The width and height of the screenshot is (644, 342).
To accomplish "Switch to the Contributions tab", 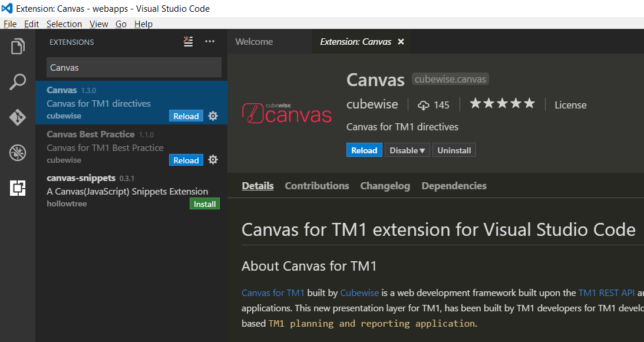I will 316,185.
